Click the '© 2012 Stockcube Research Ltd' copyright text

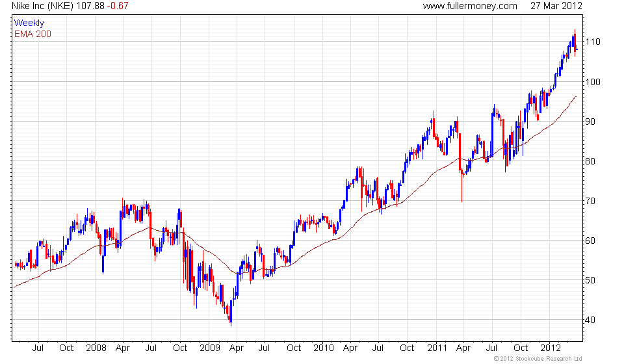(538, 359)
